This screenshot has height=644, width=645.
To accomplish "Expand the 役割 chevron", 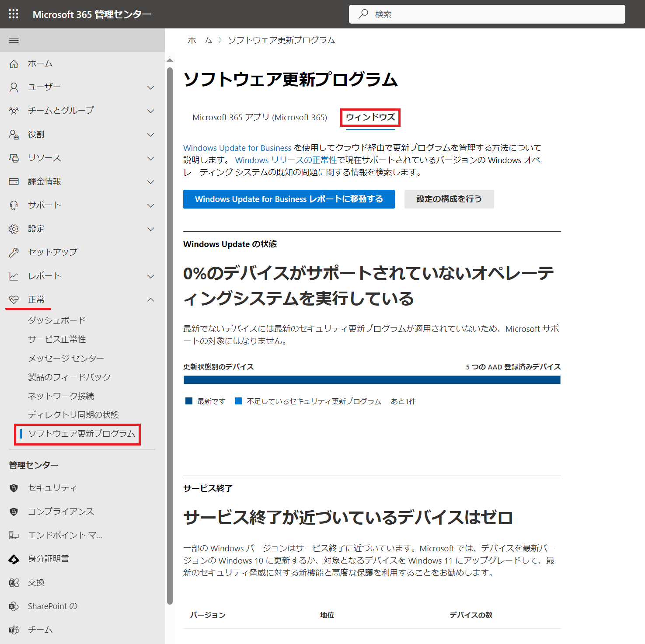I will pos(151,135).
